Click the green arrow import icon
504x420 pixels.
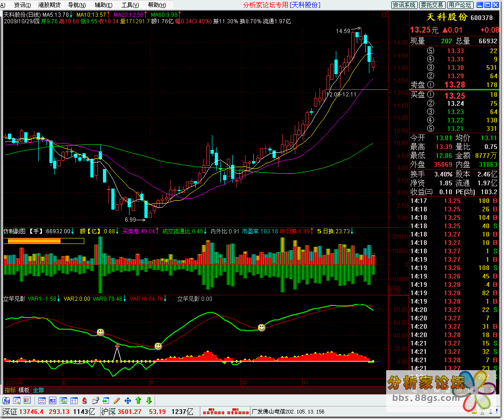coord(106,401)
